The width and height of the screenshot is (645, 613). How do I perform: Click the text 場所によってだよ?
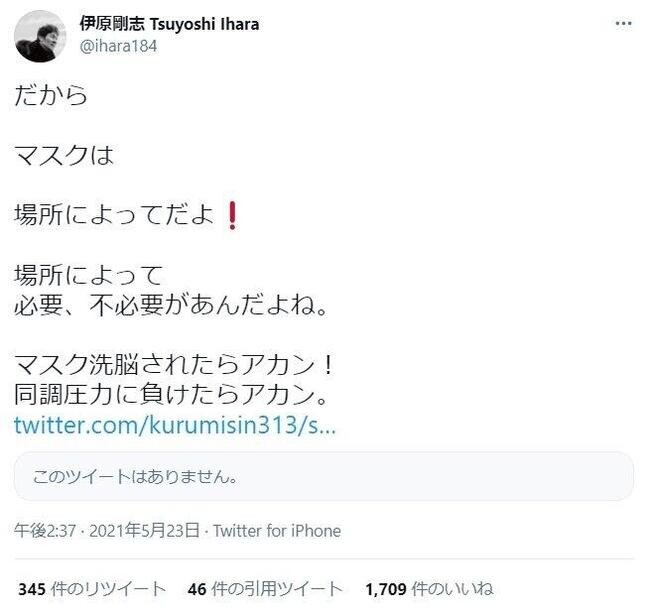pyautogui.click(x=114, y=215)
